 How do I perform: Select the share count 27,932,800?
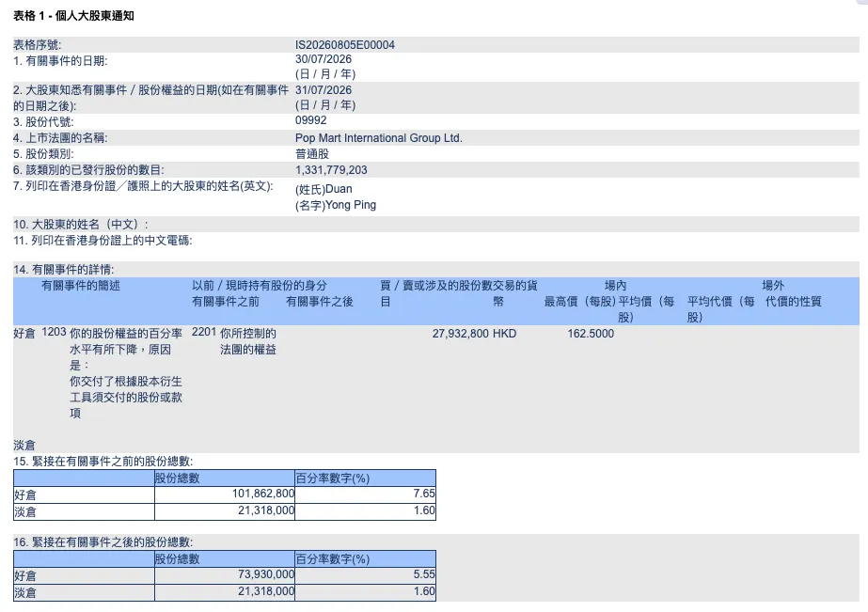point(461,334)
